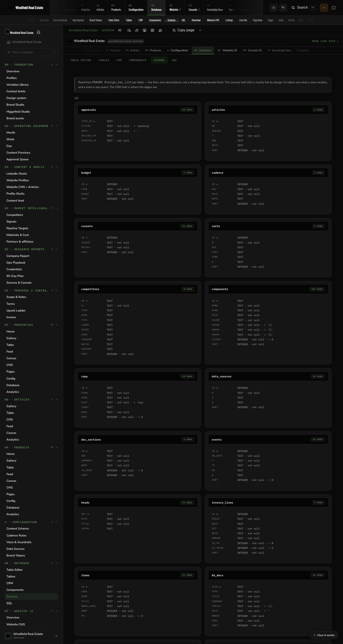Click the tag icon button in top bar
This screenshot has width=343, height=644.
283,8
